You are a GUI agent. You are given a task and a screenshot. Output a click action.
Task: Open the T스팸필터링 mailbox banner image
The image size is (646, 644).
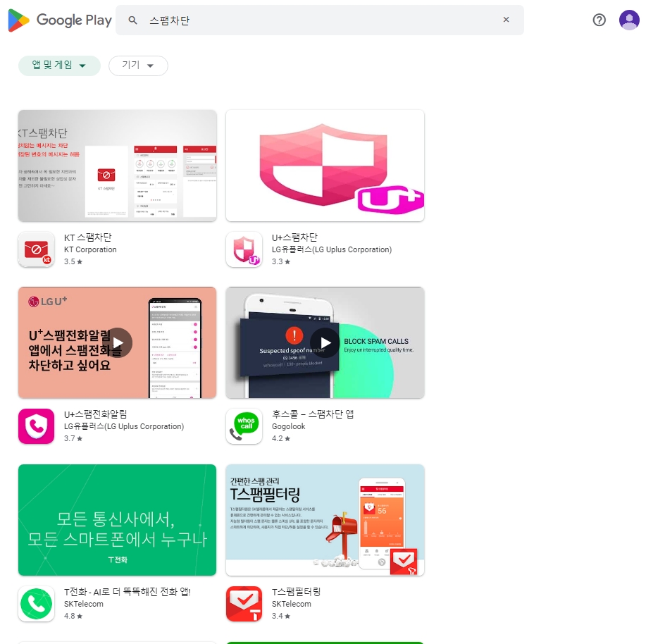click(325, 520)
